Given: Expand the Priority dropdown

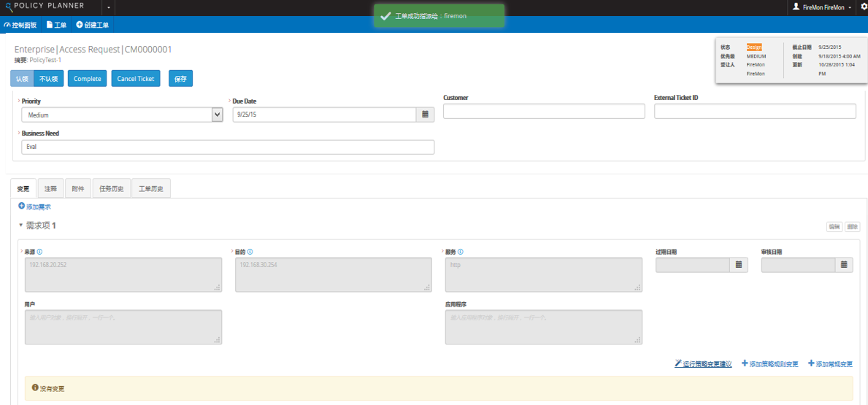Looking at the screenshot, I should [x=217, y=115].
